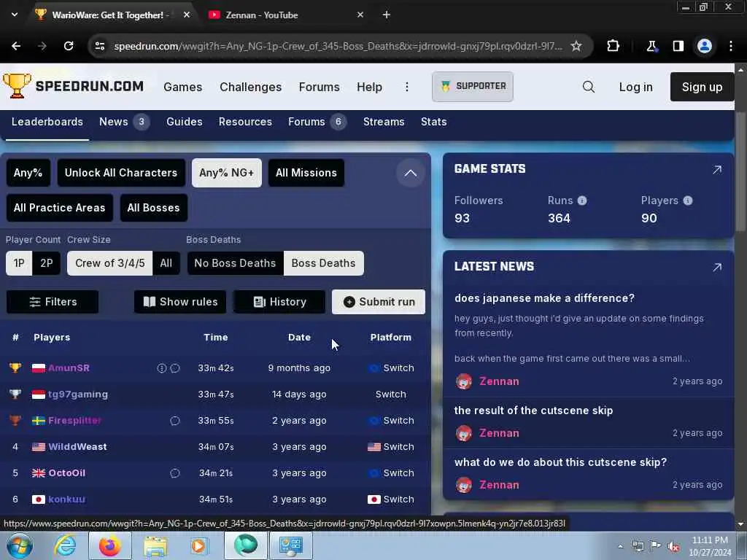Image resolution: width=747 pixels, height=560 pixels.
Task: Select Boss Deaths filter
Action: (x=323, y=262)
